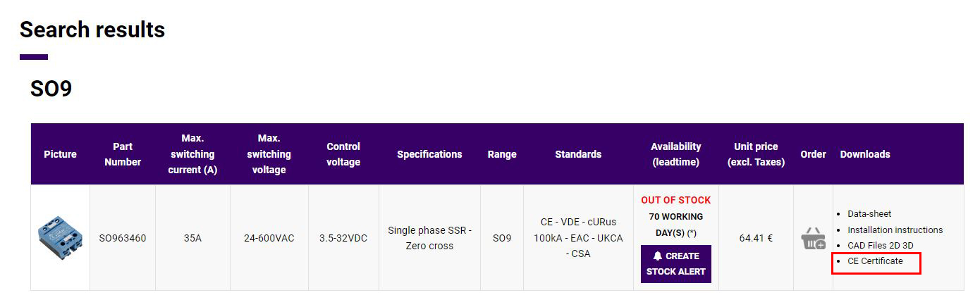Click part number SO963460
The image size is (980, 307).
[123, 238]
